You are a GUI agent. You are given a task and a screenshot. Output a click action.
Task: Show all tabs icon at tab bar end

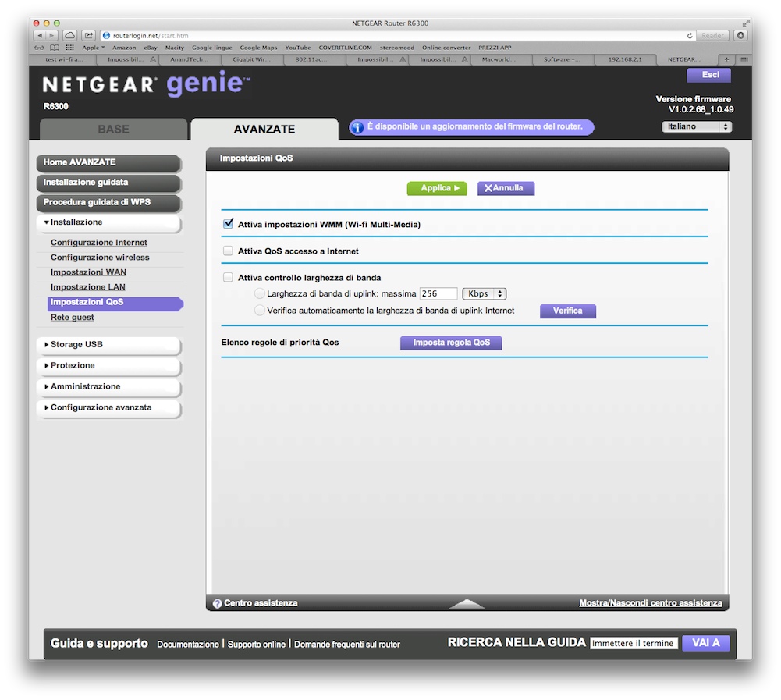pyautogui.click(x=743, y=59)
